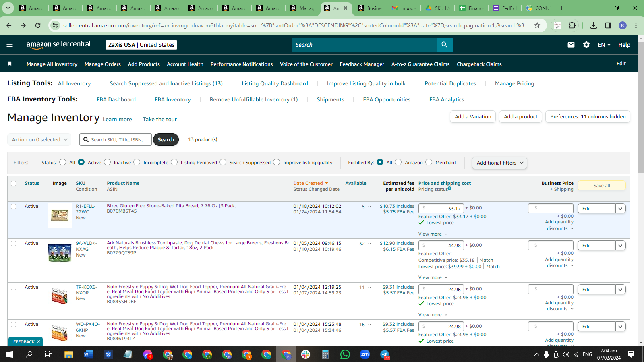The image size is (644, 362).
Task: Click the Add a product button
Action: tap(520, 117)
